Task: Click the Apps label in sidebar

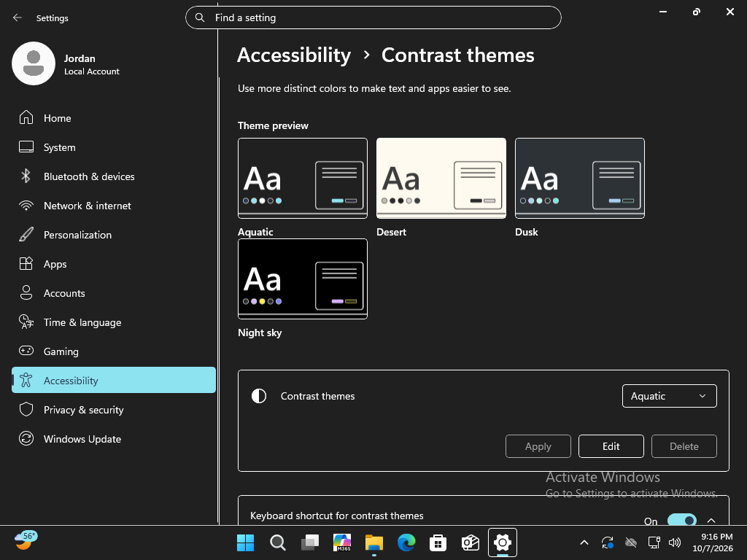Action: (55, 264)
